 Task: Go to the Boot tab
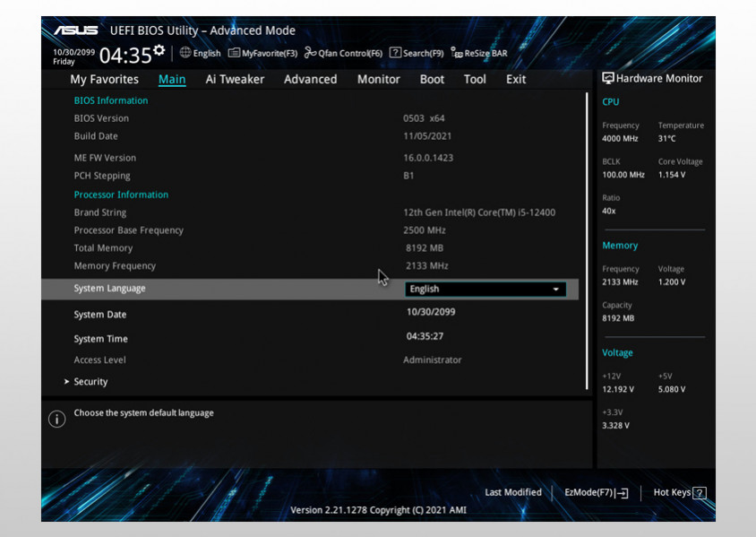(x=432, y=79)
